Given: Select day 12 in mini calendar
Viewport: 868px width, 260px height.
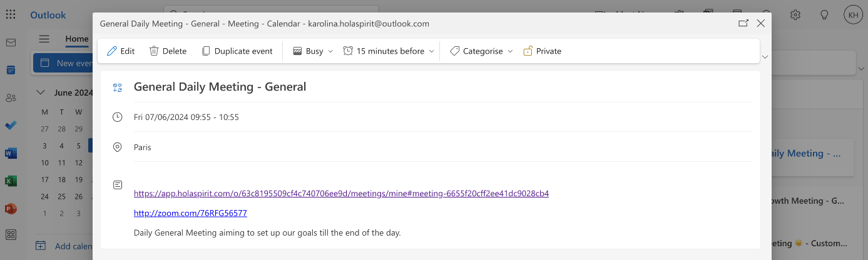Looking at the screenshot, I should click(x=78, y=162).
